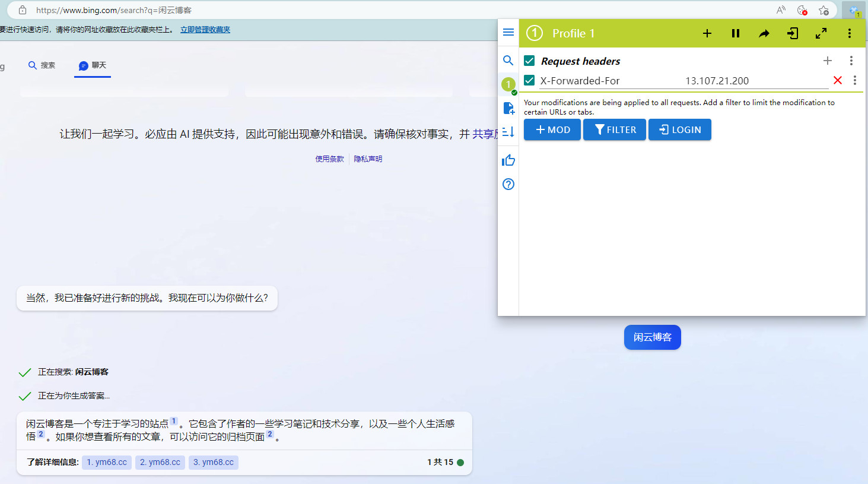868x484 pixels.
Task: Pause the ModHeader profile
Action: [x=736, y=33]
